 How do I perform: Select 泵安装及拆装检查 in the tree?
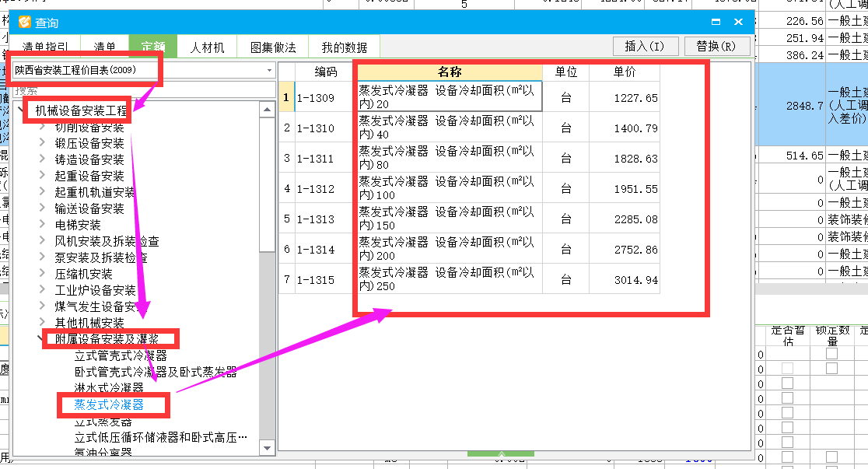tap(101, 257)
